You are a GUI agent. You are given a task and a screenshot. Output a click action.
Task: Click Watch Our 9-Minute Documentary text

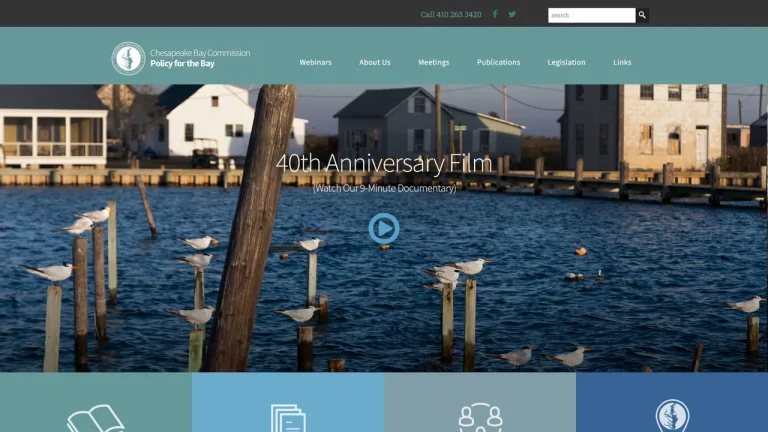coord(384,188)
